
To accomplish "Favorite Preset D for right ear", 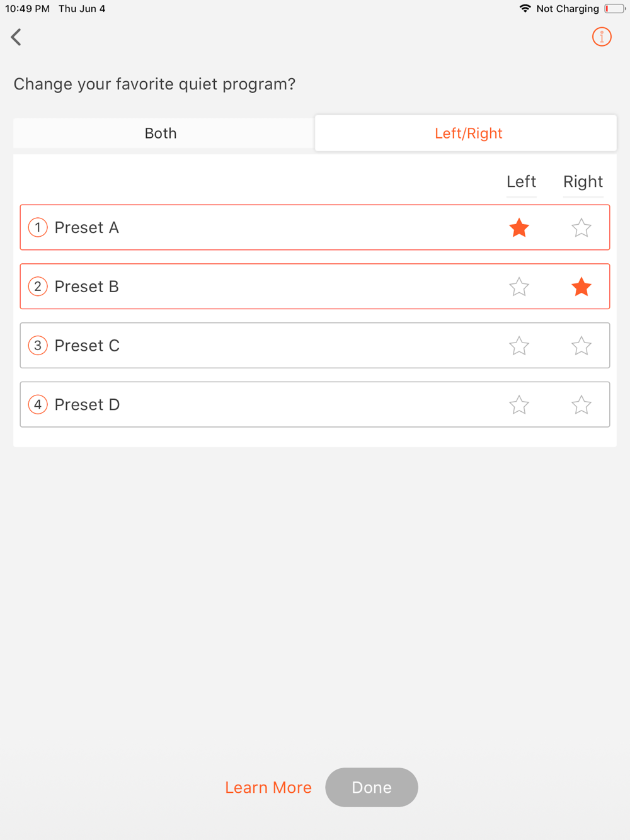I will (x=581, y=404).
